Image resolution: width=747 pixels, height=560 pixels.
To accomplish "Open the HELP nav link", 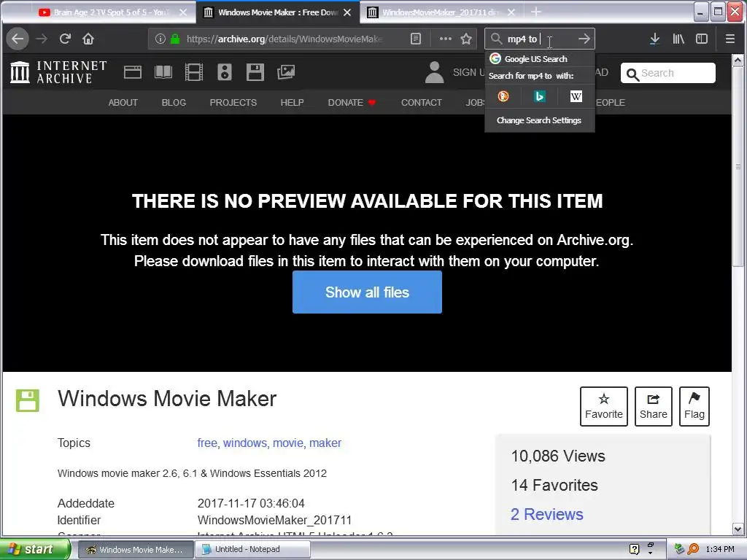I will [292, 102].
